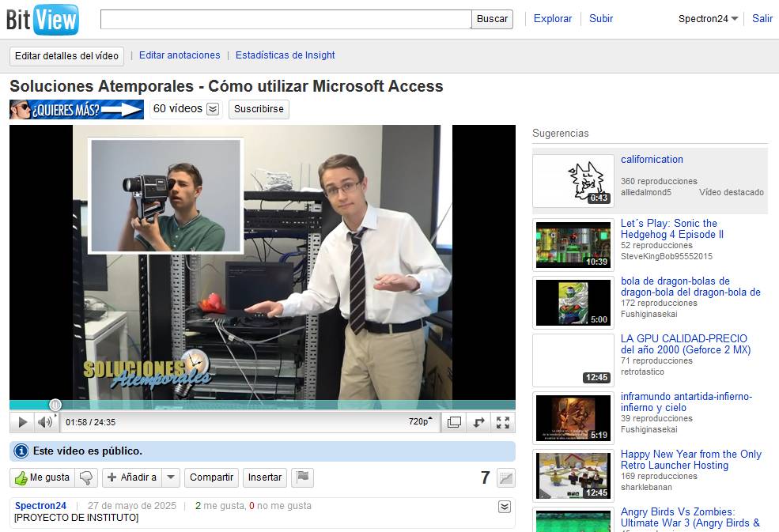Open Editar anotaciones link

pyautogui.click(x=180, y=55)
